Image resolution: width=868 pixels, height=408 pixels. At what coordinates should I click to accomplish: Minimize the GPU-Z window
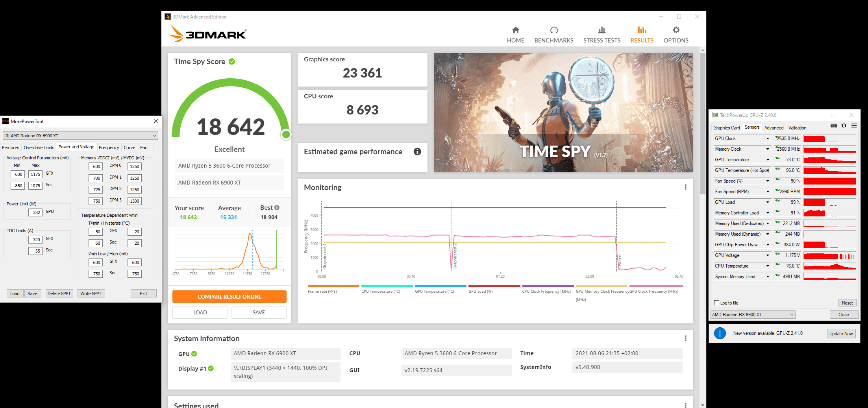(x=816, y=115)
